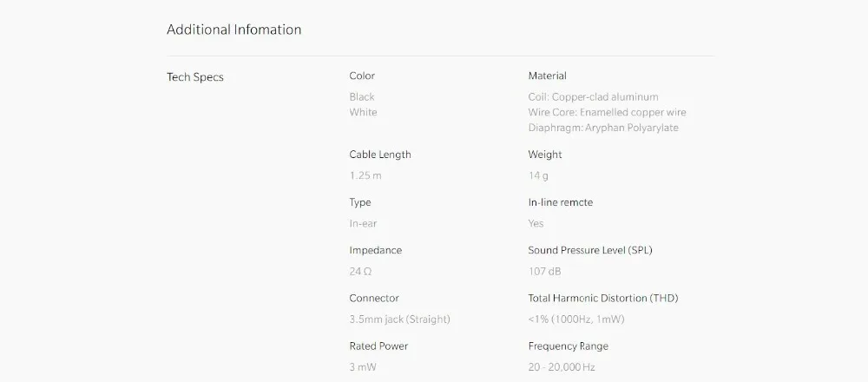Image resolution: width=868 pixels, height=382 pixels.
Task: Click the 20 - 20,000 Hz frequency value
Action: coord(561,366)
